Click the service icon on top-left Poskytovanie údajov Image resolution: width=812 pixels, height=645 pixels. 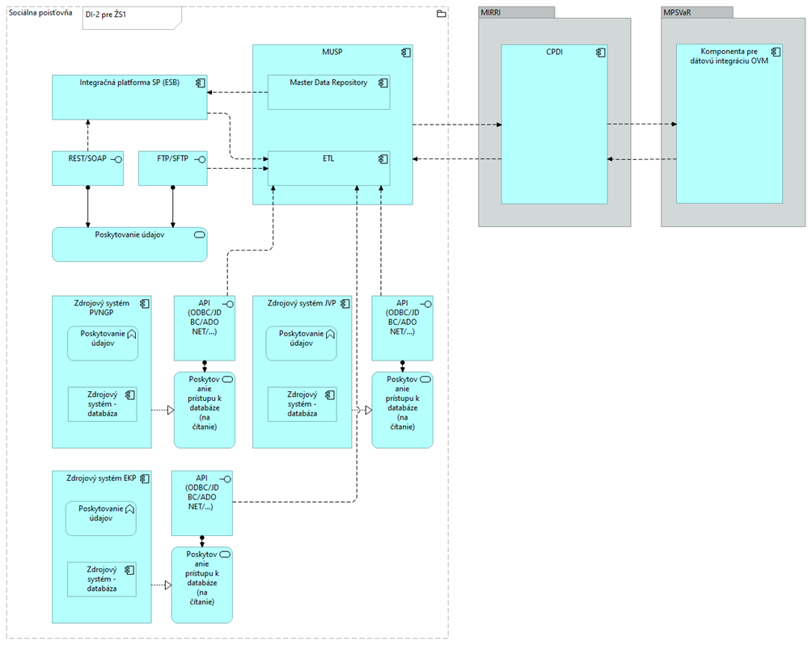point(199,235)
